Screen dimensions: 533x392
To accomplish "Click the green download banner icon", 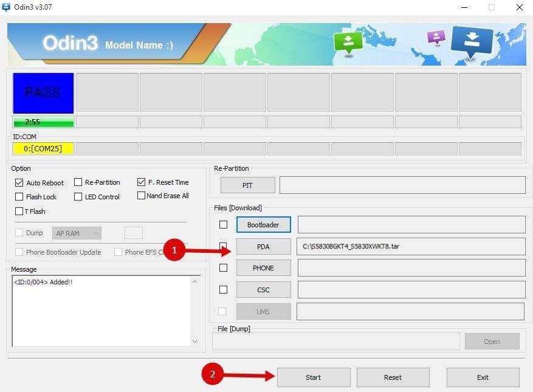I will 348,42.
